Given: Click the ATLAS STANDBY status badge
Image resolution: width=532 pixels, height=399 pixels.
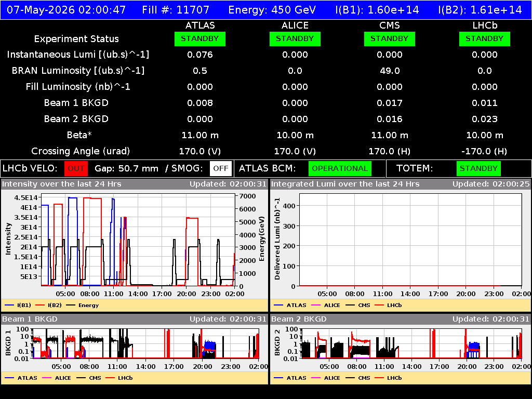Looking at the screenshot, I should point(200,38).
